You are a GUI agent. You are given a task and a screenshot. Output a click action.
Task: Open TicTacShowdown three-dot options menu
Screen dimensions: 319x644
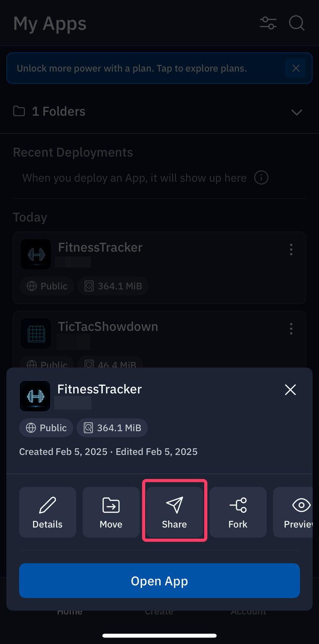(291, 329)
